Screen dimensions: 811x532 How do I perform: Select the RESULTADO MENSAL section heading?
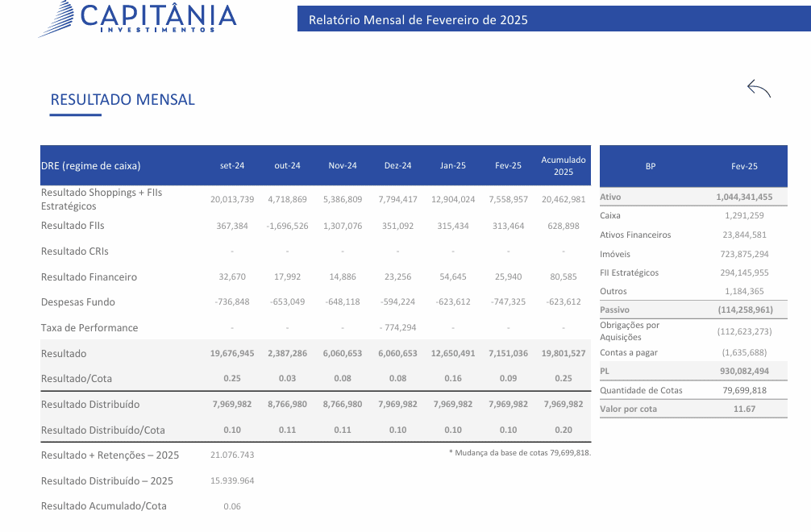point(123,100)
